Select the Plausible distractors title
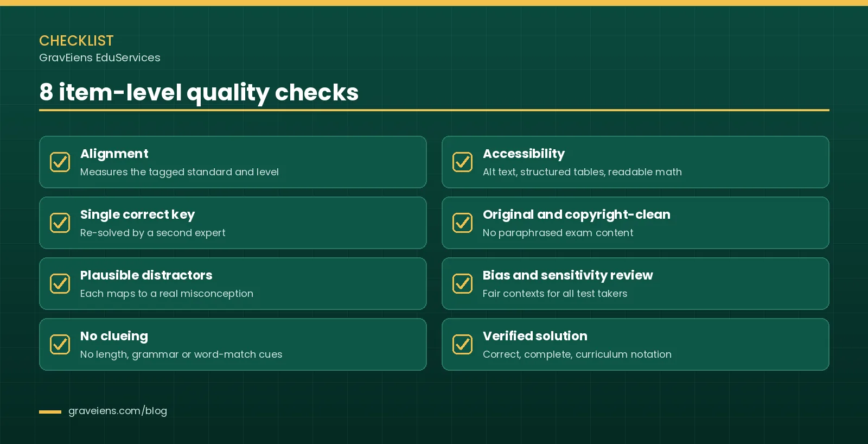Viewport: 868px width, 444px height. click(x=146, y=275)
